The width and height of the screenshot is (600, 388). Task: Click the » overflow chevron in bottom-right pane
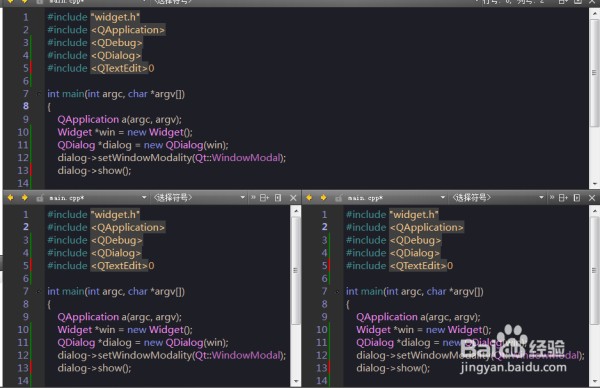[x=552, y=197]
